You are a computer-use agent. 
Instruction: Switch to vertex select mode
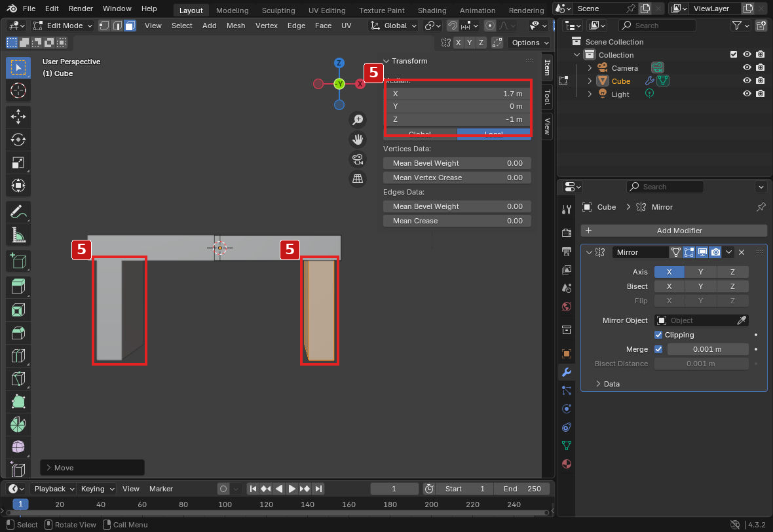(104, 26)
